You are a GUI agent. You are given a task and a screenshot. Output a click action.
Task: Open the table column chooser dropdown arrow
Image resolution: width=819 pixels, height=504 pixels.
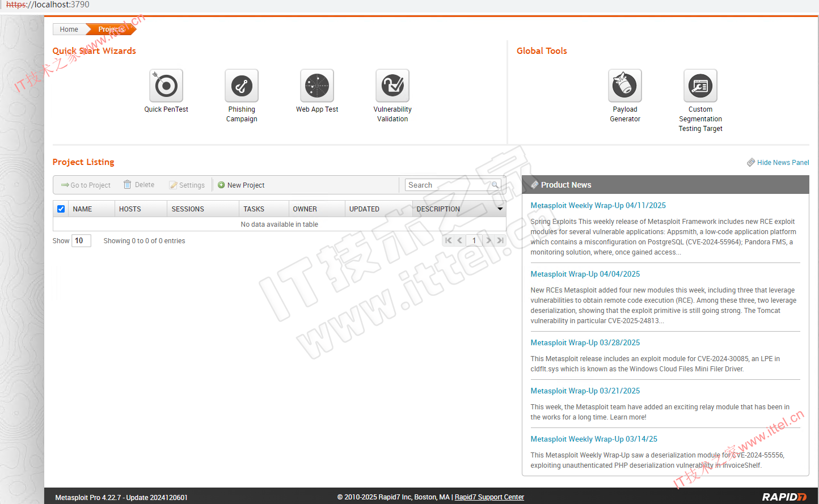point(500,209)
